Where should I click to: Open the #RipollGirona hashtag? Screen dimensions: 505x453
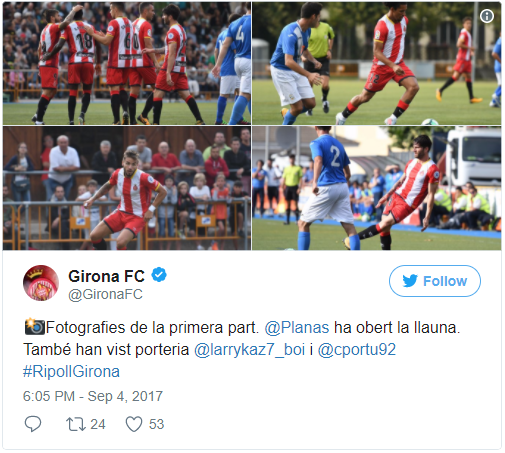(71, 371)
